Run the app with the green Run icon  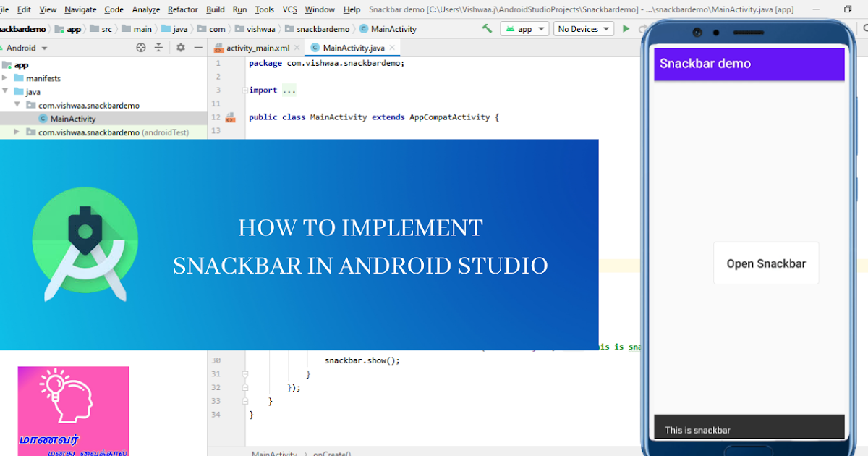(625, 28)
